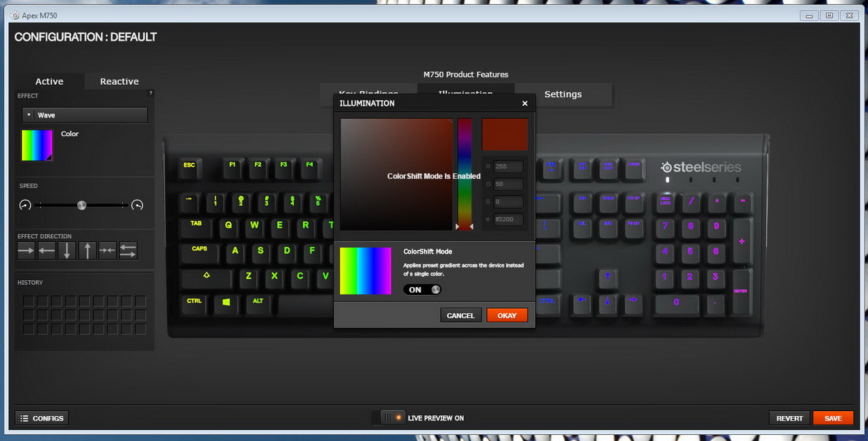Screen dimensions: 868x441
Task: Click the hex color code field
Action: (509, 219)
